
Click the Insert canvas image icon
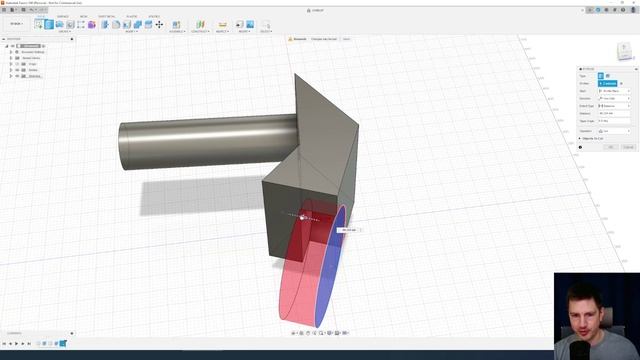250,24
